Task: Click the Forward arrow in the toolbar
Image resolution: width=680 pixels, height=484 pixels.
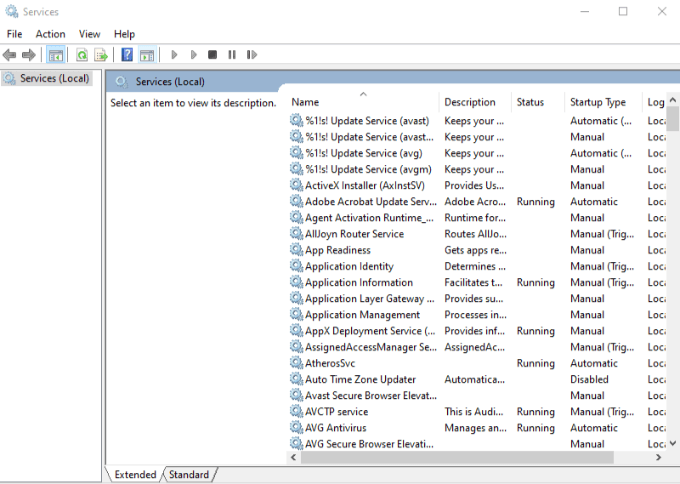Action: 29,55
